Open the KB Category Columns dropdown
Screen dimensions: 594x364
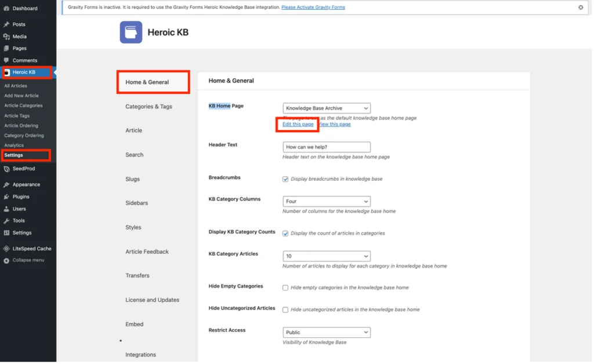[327, 202]
